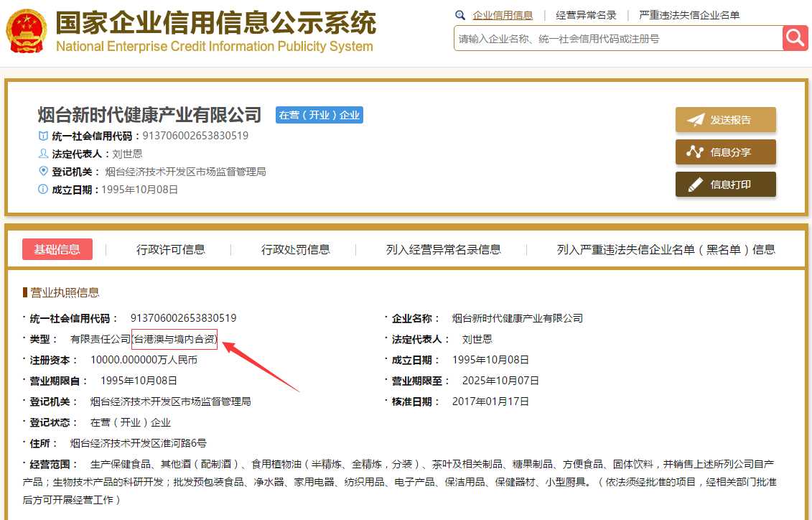812x520 pixels.
Task: Click 刘世恩 in the license info table
Action: click(477, 339)
